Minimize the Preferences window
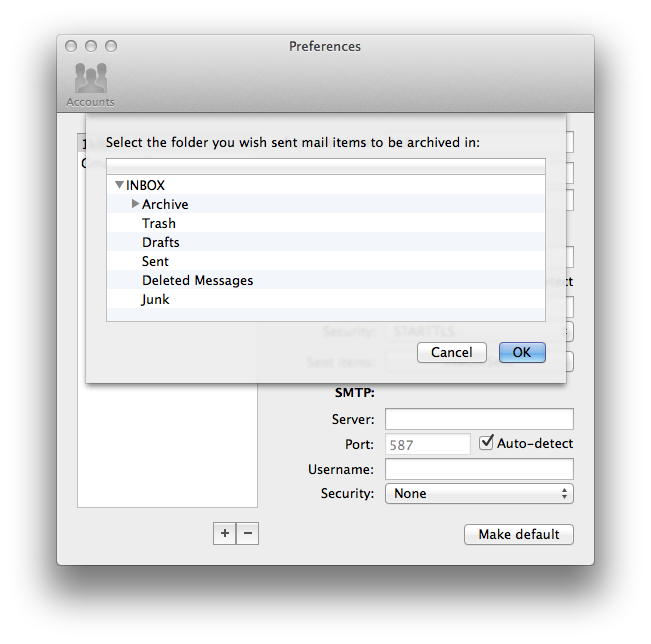The image size is (651, 644). tap(91, 46)
